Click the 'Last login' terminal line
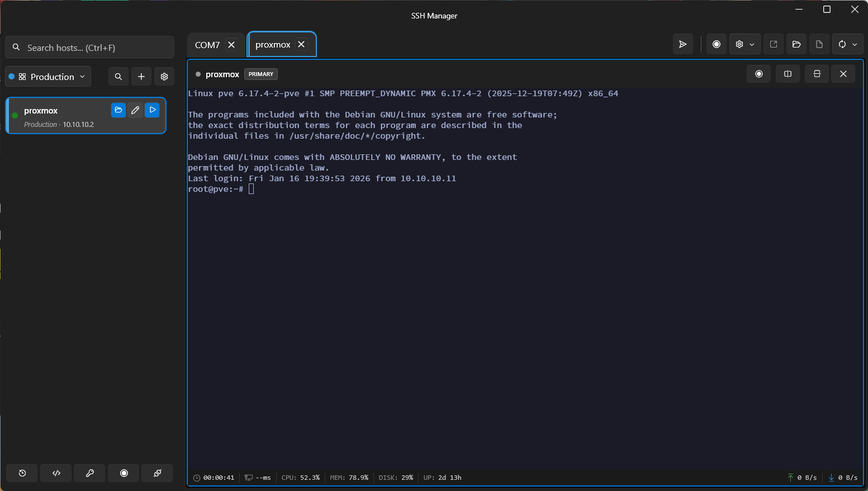 [x=322, y=178]
